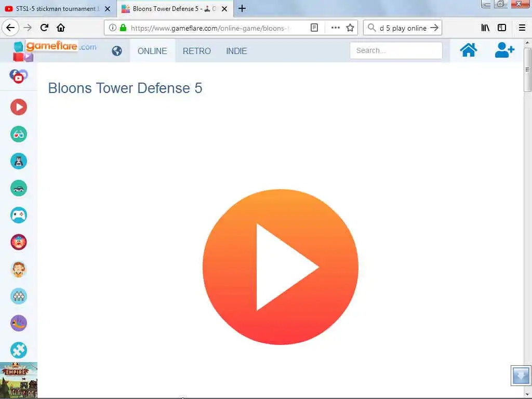Toggle the browser sidebar panel
532x399 pixels.
pyautogui.click(x=502, y=28)
